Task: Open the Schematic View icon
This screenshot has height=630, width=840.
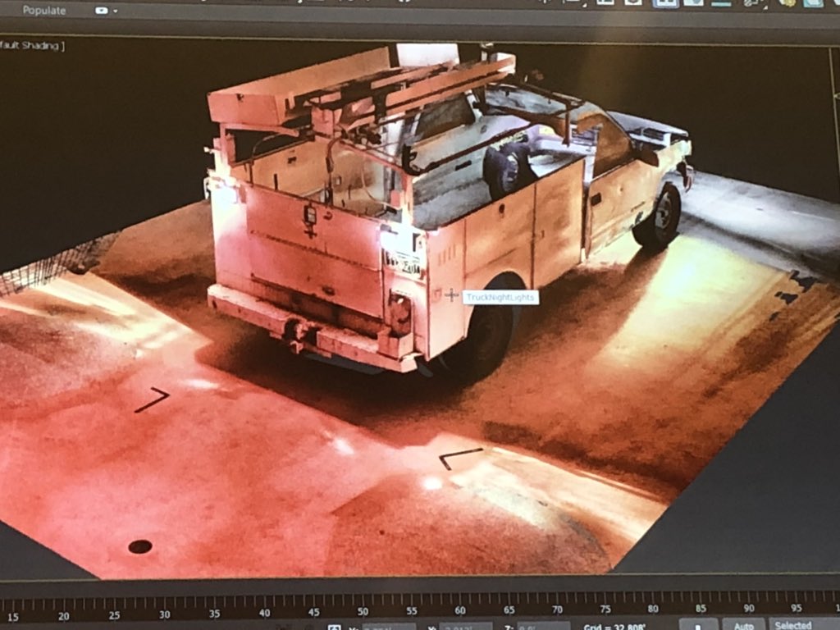Action: 722,2
